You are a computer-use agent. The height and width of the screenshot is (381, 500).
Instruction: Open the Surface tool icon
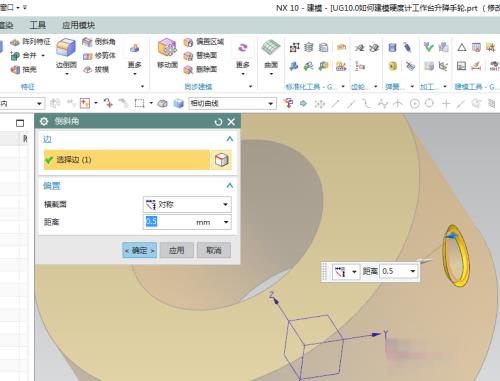click(271, 48)
